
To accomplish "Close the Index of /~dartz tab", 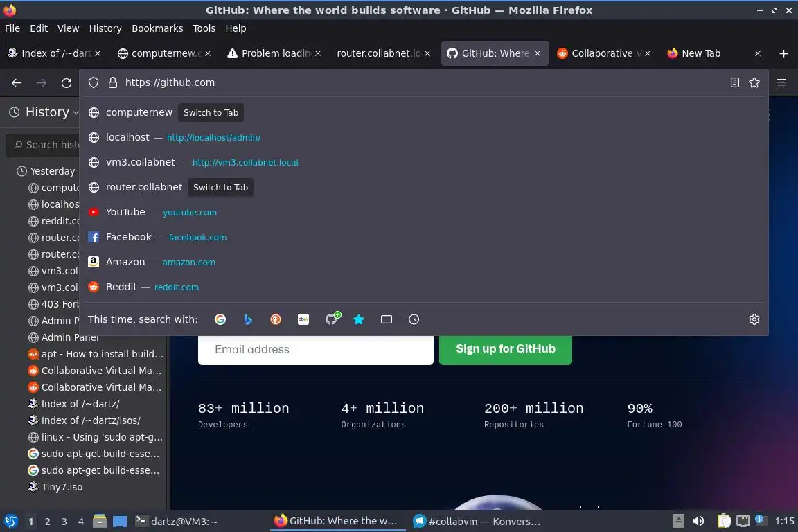I will click(98, 53).
